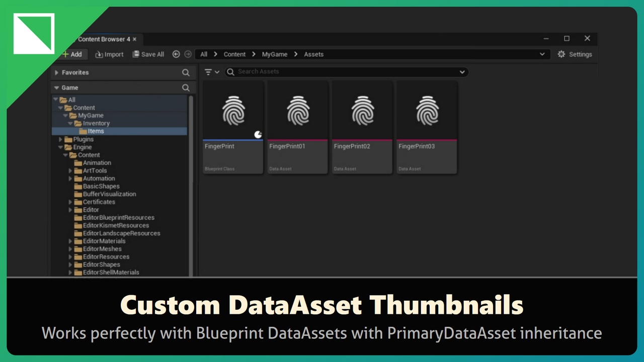This screenshot has width=644, height=362.
Task: Switch to the Content Browser 4 tab
Action: [104, 39]
